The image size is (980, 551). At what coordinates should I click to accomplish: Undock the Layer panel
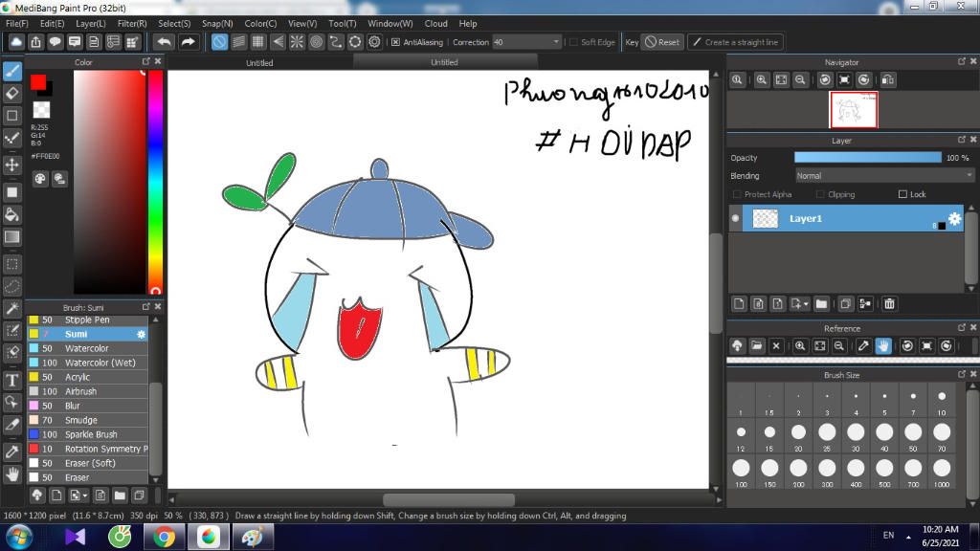coord(961,140)
